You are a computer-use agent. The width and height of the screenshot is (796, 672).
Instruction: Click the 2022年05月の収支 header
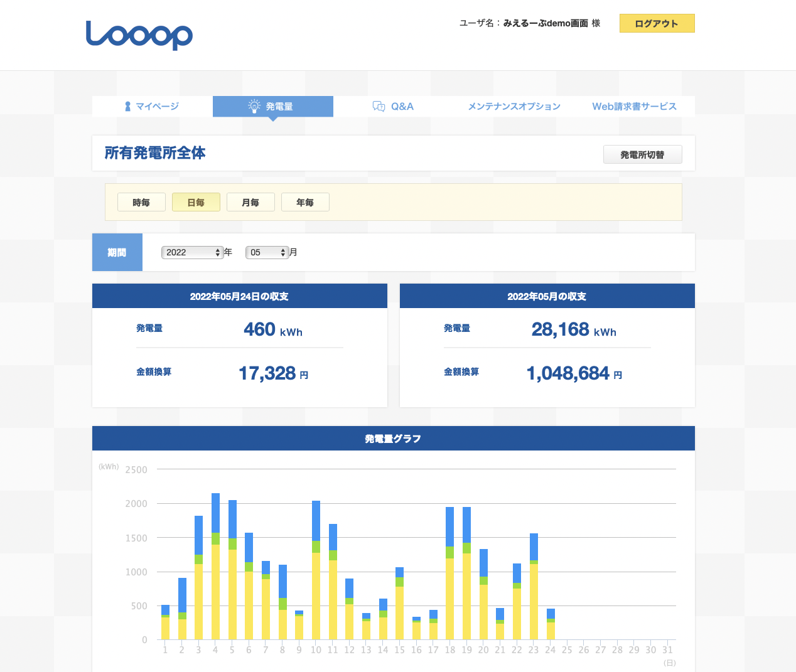[x=547, y=296]
